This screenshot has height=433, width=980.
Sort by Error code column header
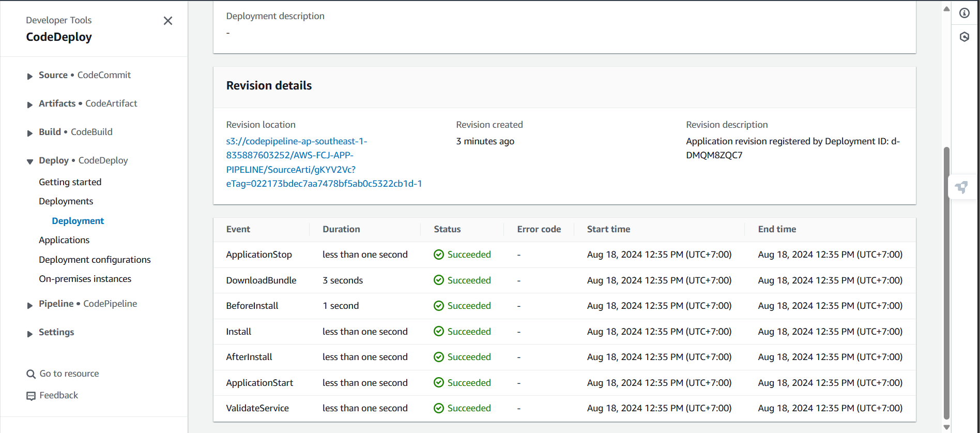(x=539, y=229)
